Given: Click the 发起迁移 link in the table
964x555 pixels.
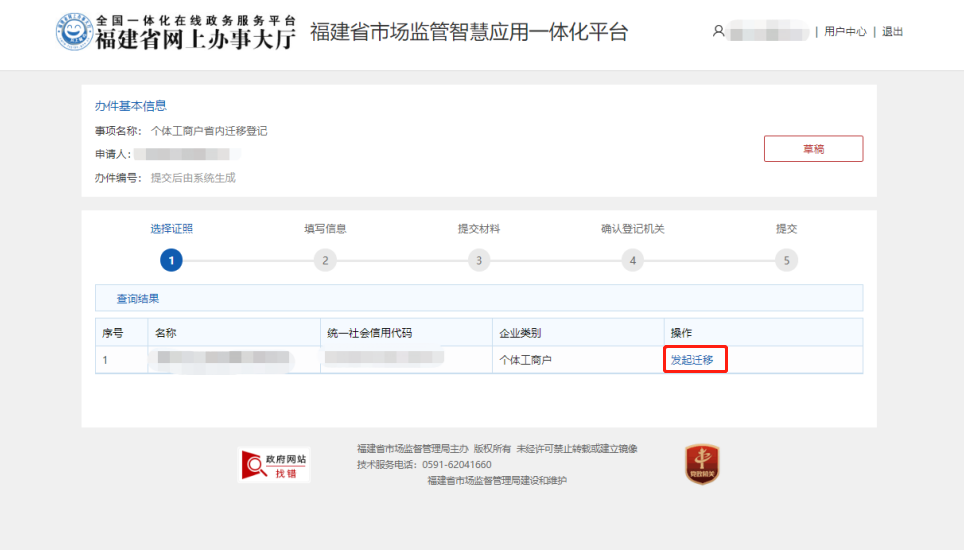Looking at the screenshot, I should coord(692,360).
